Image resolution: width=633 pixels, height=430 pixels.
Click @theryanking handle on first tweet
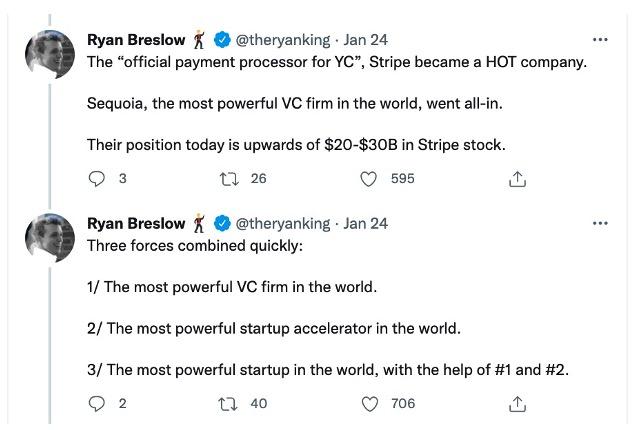pyautogui.click(x=284, y=40)
